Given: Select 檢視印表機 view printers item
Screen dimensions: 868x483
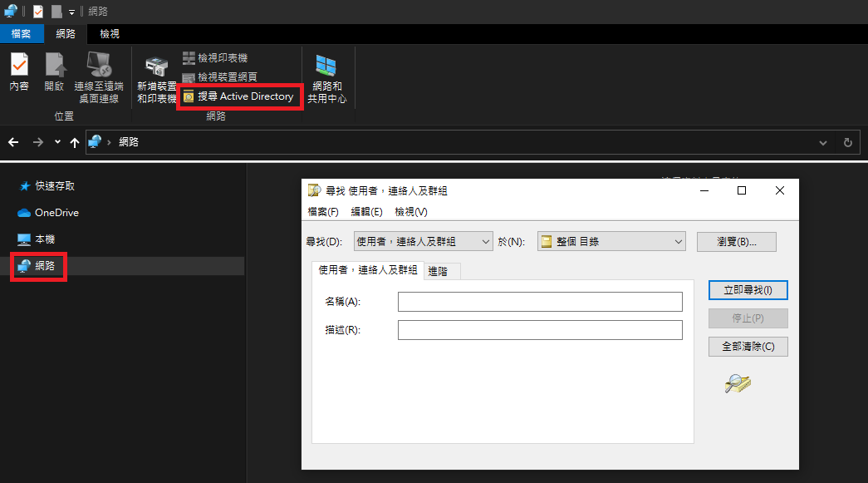Looking at the screenshot, I should (x=215, y=58).
